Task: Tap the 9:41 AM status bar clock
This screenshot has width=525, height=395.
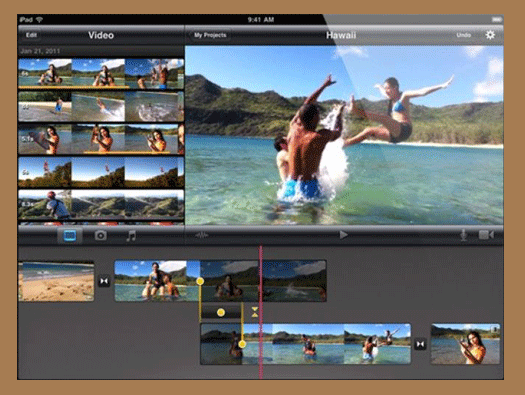Action: click(x=261, y=20)
